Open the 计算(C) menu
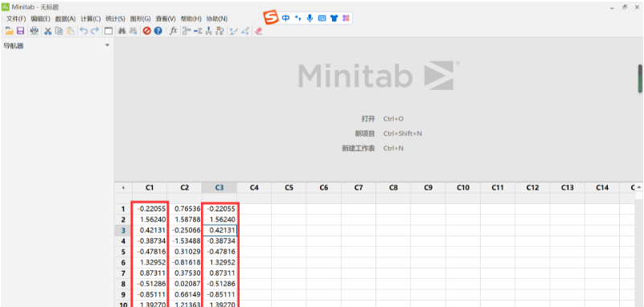 [90, 18]
